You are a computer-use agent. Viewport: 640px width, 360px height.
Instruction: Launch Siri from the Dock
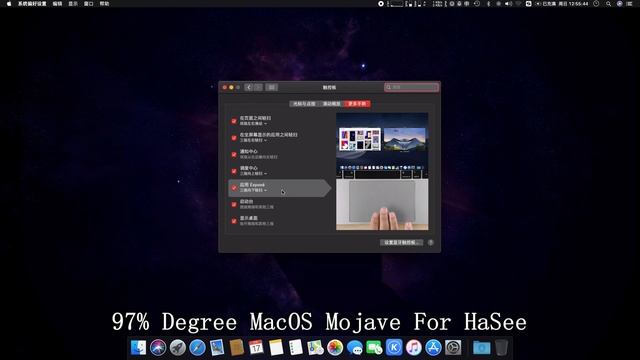click(x=158, y=348)
